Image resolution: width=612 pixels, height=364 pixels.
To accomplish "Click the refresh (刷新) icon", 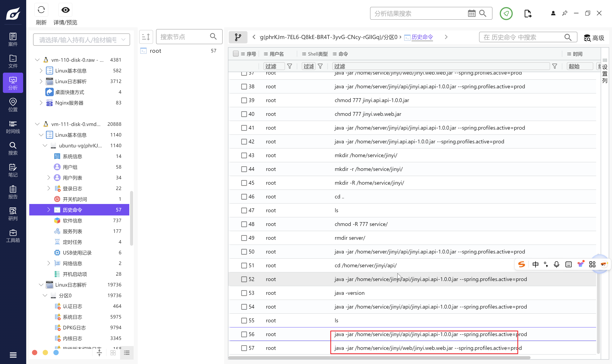I will 41,10.
